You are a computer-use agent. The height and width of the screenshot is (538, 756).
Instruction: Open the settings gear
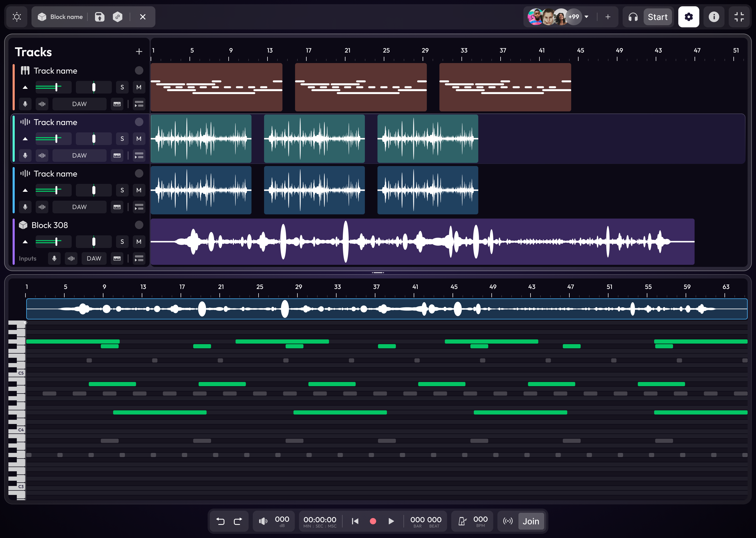click(689, 17)
